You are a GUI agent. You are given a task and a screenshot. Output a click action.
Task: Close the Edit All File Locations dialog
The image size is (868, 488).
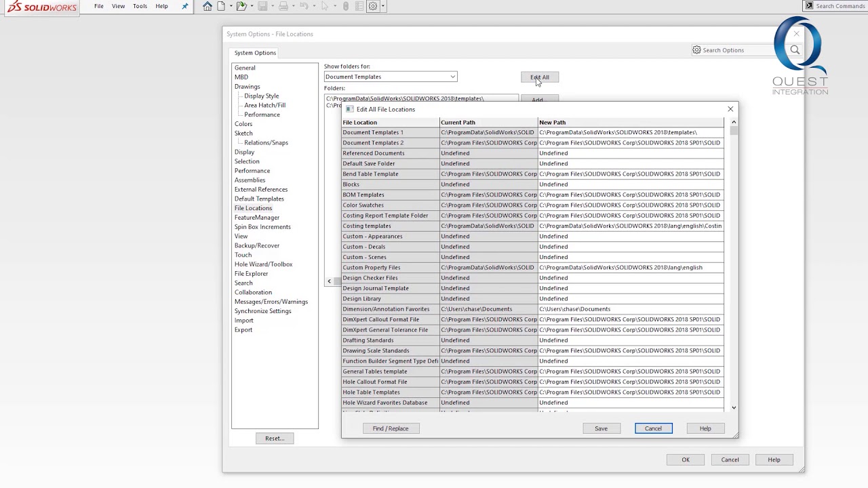click(730, 109)
